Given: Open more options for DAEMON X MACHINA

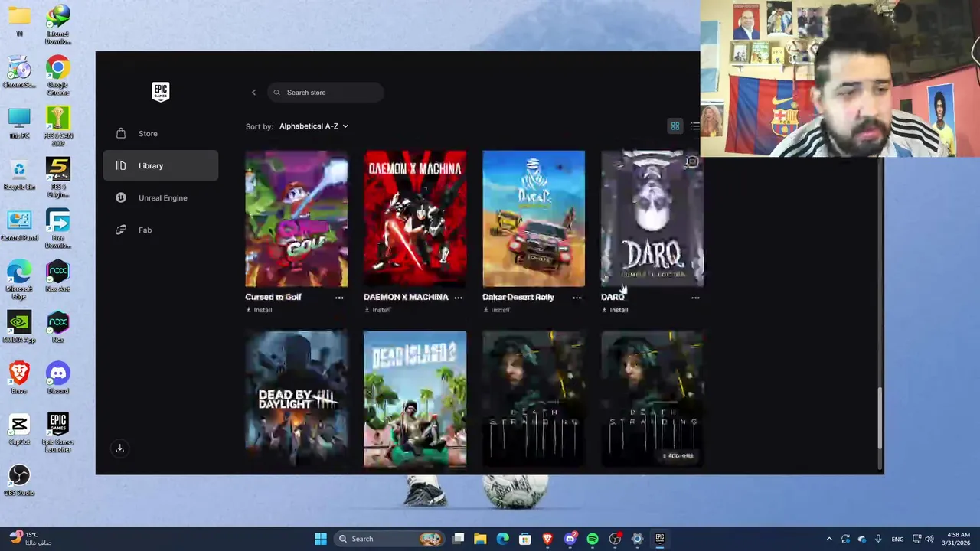Looking at the screenshot, I should (x=458, y=298).
